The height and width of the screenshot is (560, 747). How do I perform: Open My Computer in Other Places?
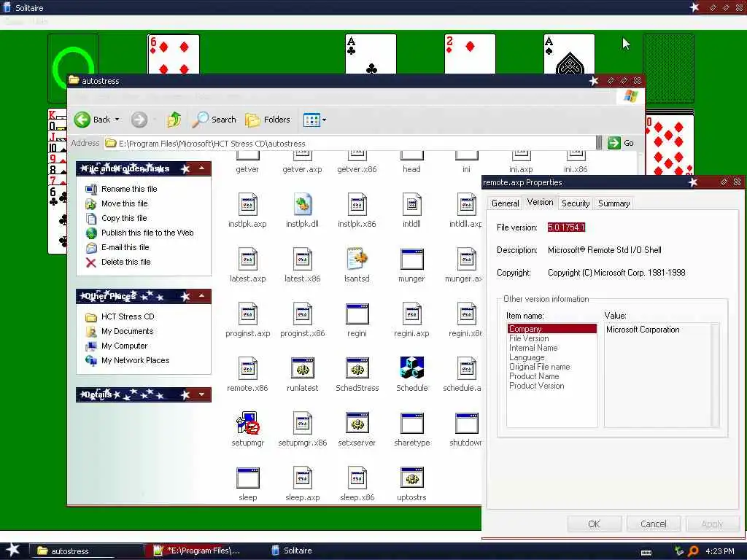(x=124, y=346)
